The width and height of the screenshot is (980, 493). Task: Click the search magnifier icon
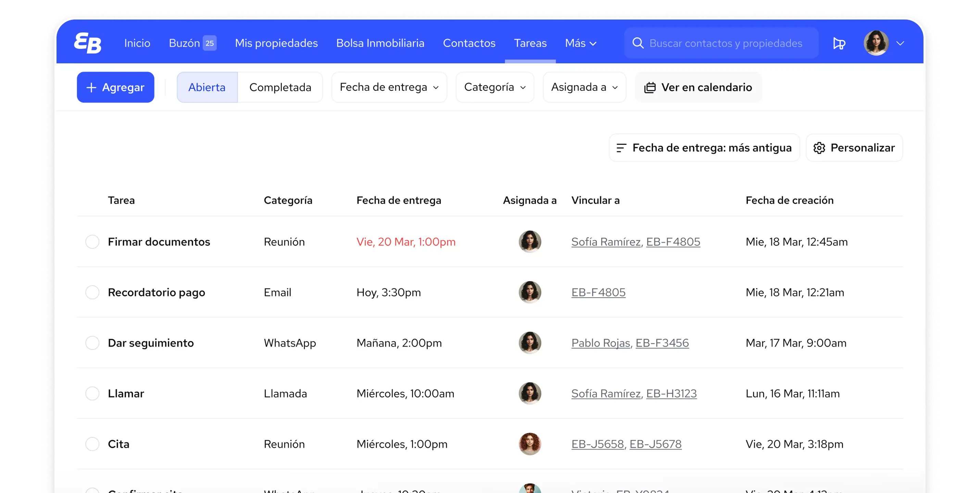click(638, 43)
